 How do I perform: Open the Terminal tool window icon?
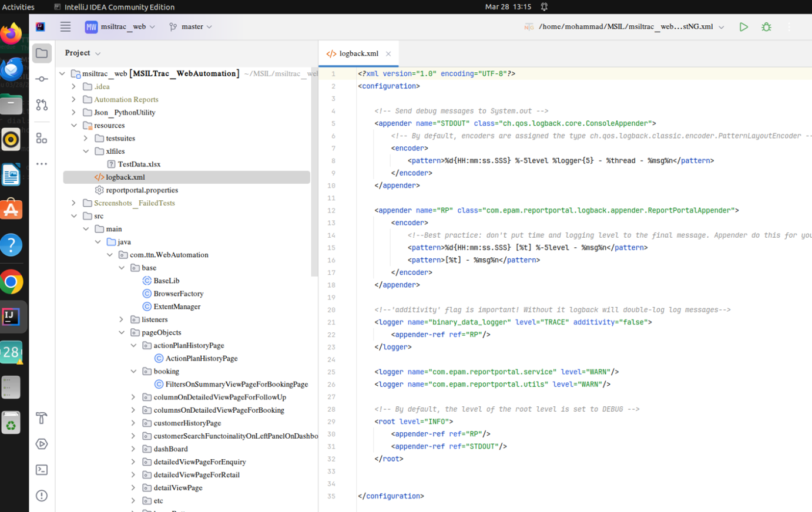tap(42, 469)
